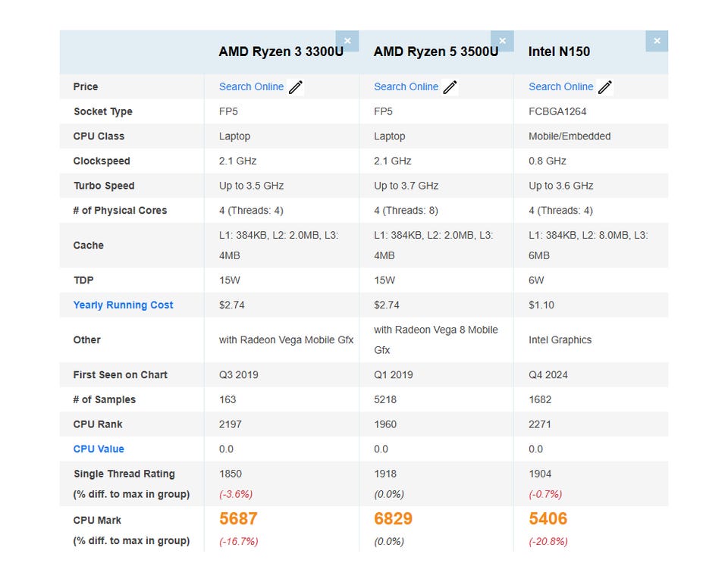This screenshot has height=582, width=728.
Task: Click the First Seen on Chart row label
Action: (x=121, y=374)
